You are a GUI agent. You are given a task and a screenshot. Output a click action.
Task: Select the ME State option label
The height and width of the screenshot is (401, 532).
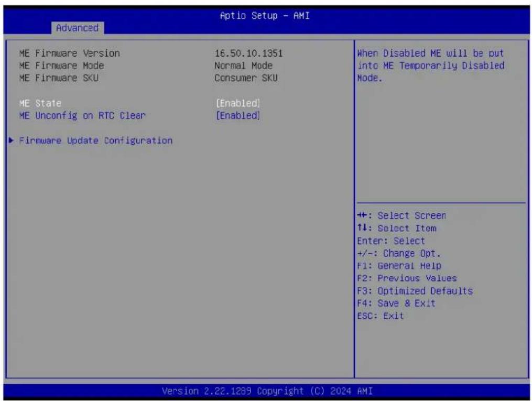click(x=40, y=103)
